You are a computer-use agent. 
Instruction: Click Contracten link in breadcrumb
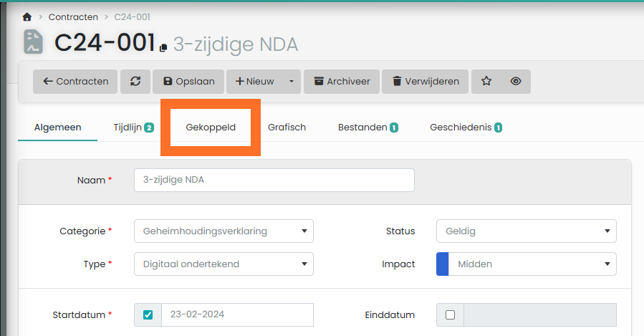[73, 16]
